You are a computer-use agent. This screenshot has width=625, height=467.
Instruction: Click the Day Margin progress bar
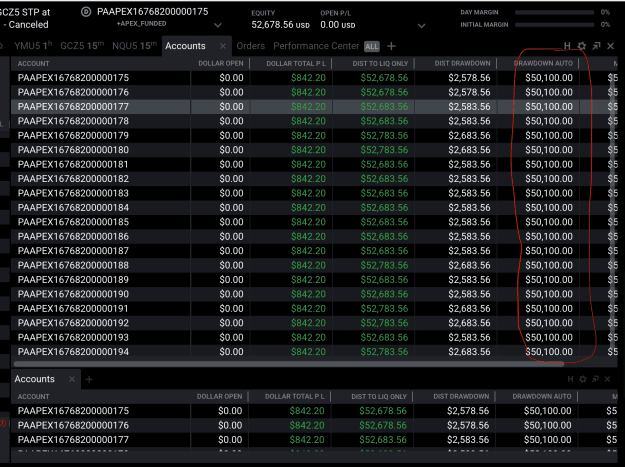click(554, 12)
